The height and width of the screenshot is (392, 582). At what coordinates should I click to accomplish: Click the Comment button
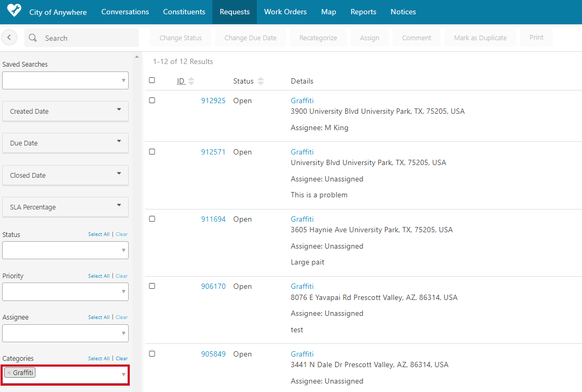pyautogui.click(x=416, y=38)
